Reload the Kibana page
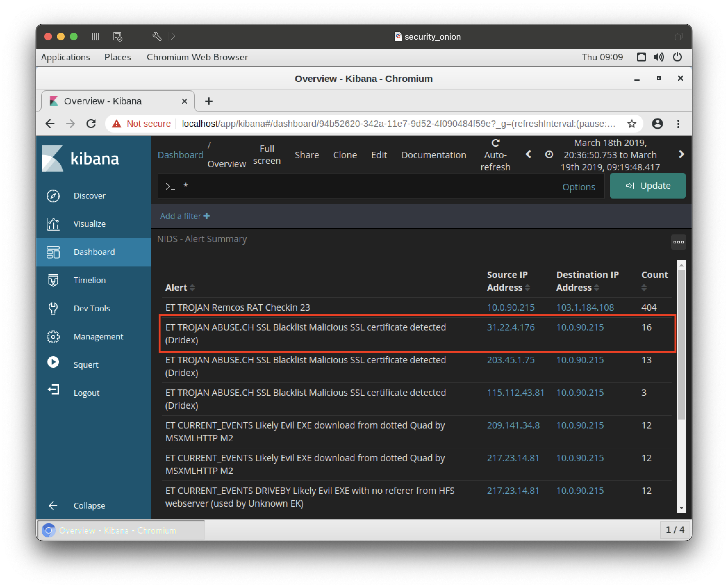The height and width of the screenshot is (588, 728). [91, 124]
